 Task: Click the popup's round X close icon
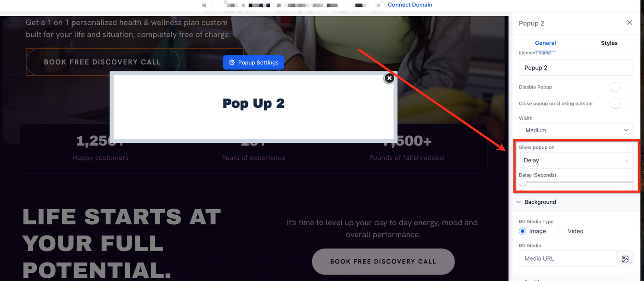[x=389, y=78]
